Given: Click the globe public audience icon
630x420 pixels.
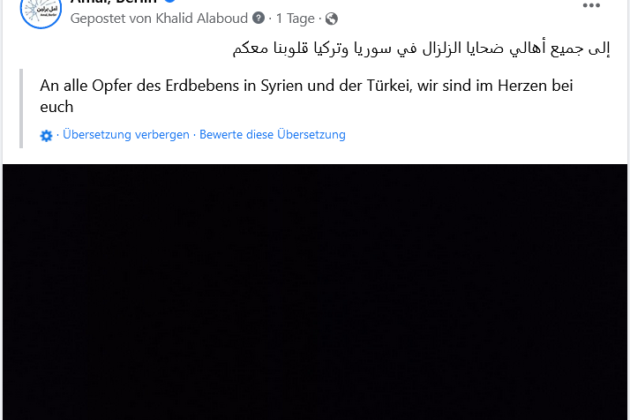Looking at the screenshot, I should (x=331, y=19).
